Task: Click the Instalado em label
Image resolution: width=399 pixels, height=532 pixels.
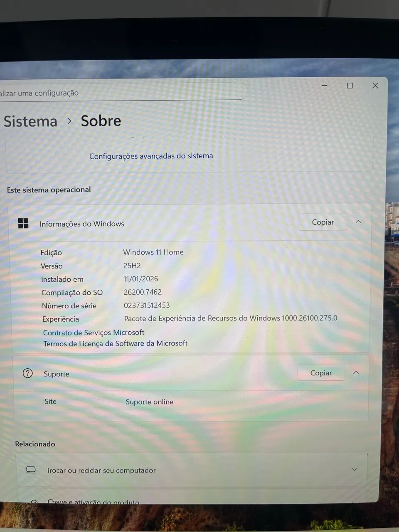Action: pyautogui.click(x=62, y=279)
